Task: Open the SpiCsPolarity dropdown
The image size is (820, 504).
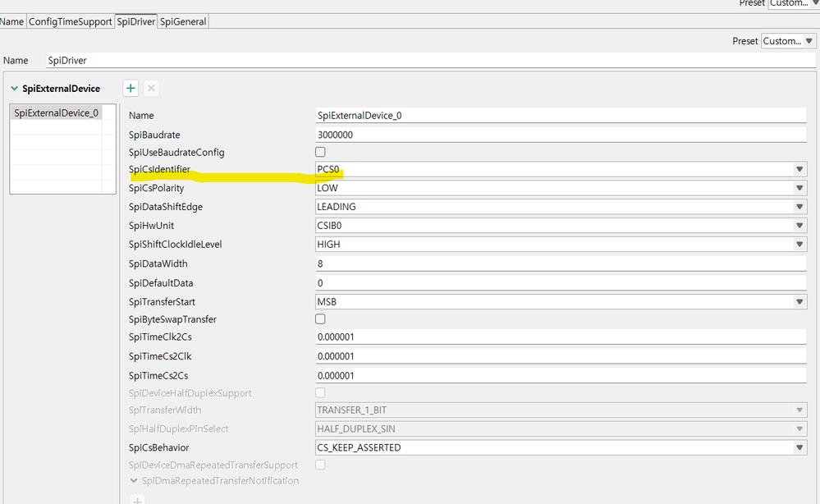Action: [x=799, y=188]
